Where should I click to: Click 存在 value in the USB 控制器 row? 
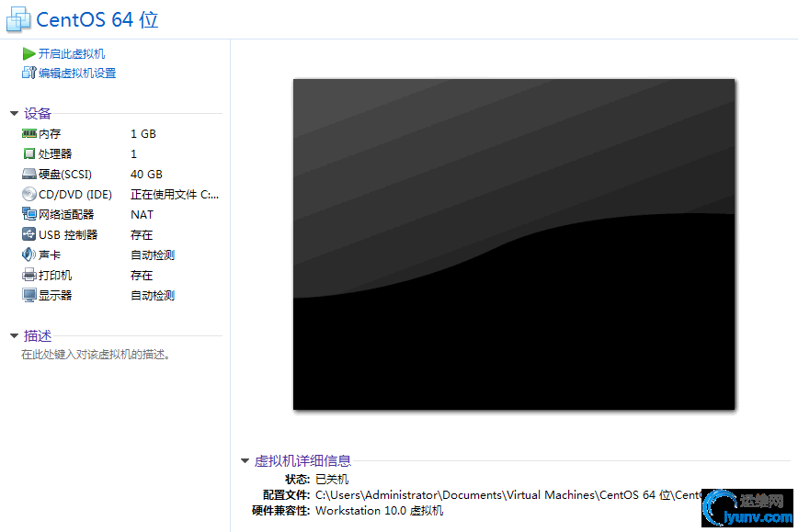click(x=142, y=235)
